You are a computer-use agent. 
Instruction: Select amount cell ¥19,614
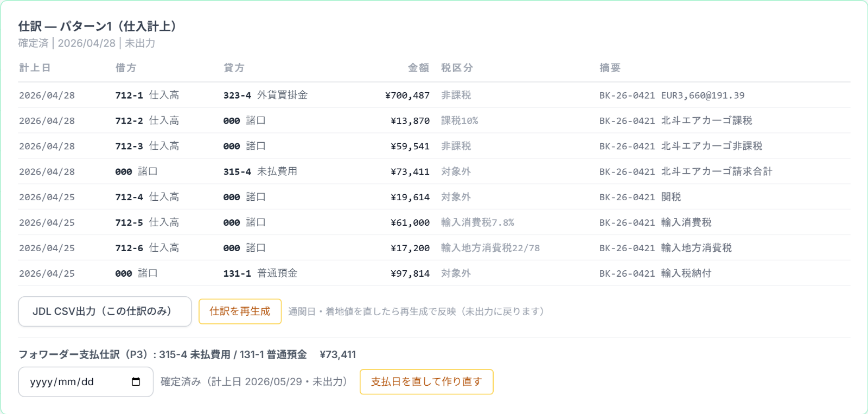pyautogui.click(x=410, y=198)
